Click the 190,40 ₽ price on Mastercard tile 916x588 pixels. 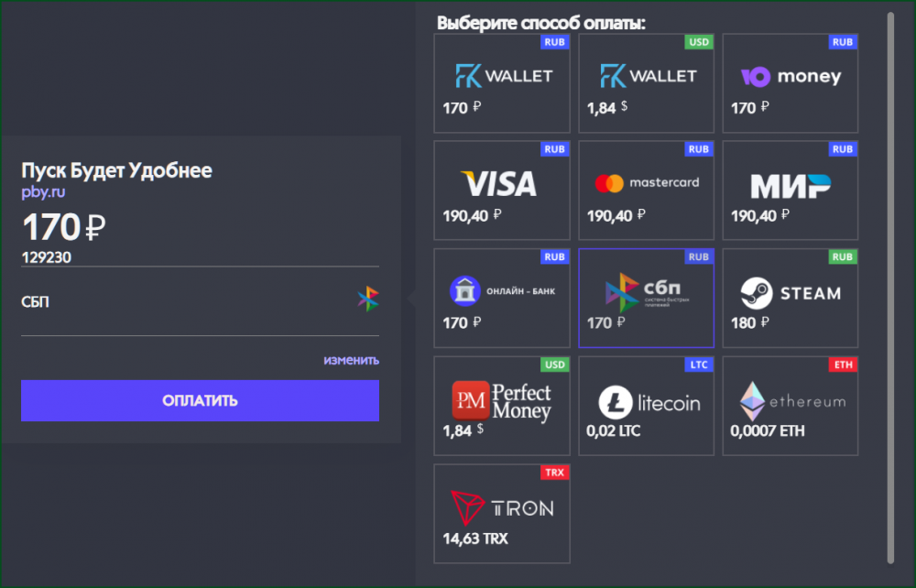616,216
